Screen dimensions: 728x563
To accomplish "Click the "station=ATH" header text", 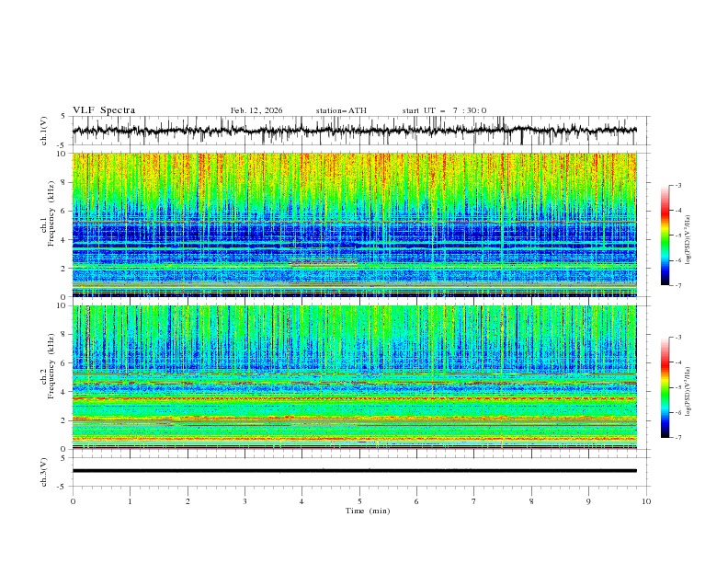I will coord(341,110).
